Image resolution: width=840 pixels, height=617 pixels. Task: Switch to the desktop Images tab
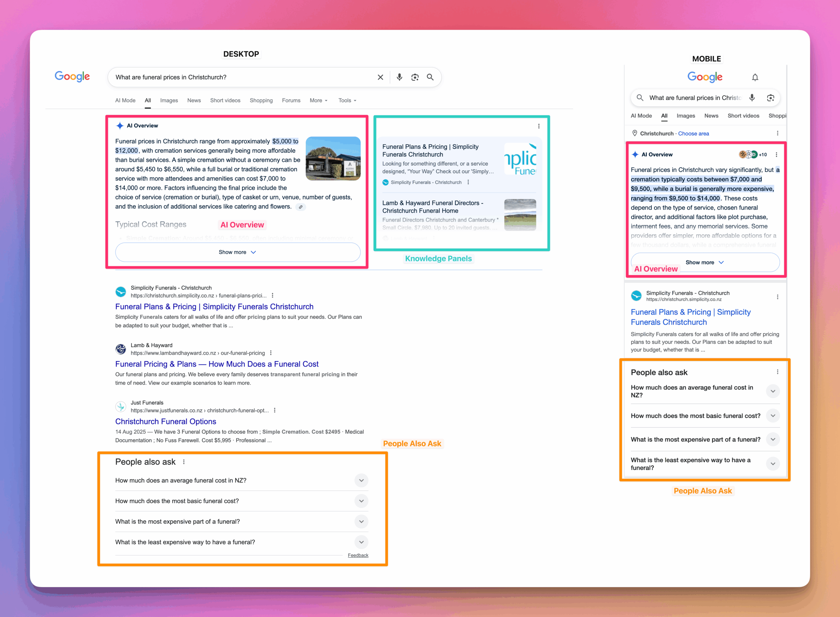[169, 100]
